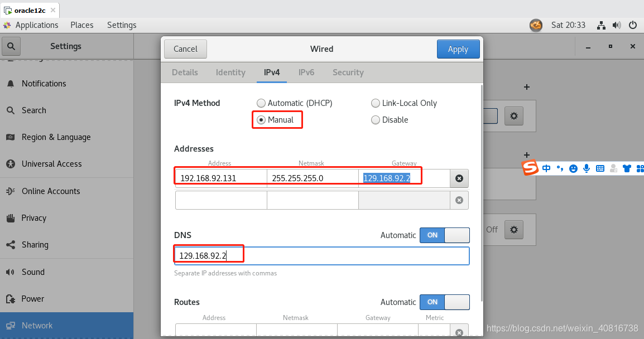Click the Sharing icon in sidebar
644x339 pixels.
click(11, 245)
